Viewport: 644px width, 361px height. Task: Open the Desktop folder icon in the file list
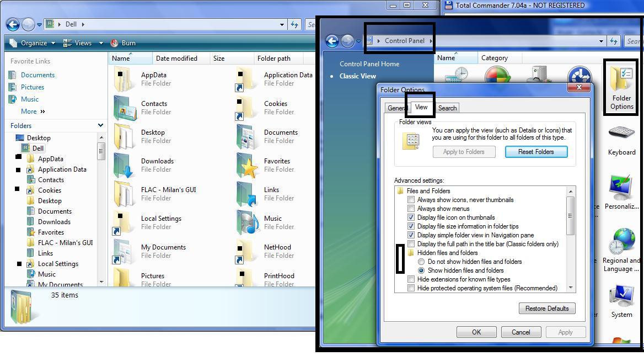tap(124, 136)
